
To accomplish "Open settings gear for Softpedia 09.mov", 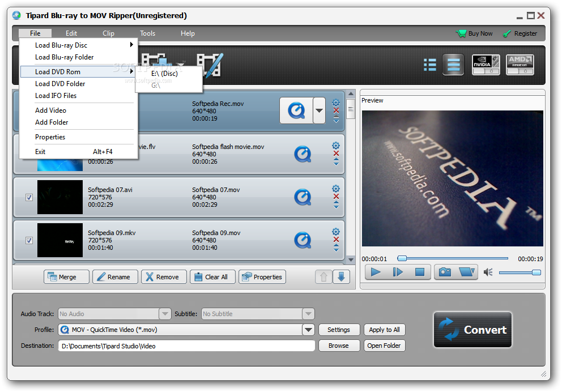I will [x=336, y=232].
